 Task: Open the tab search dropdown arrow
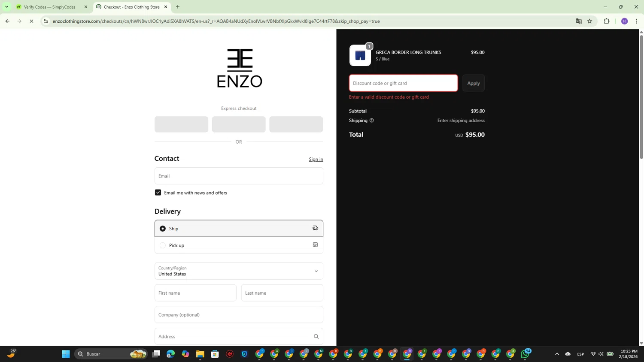pyautogui.click(x=6, y=7)
